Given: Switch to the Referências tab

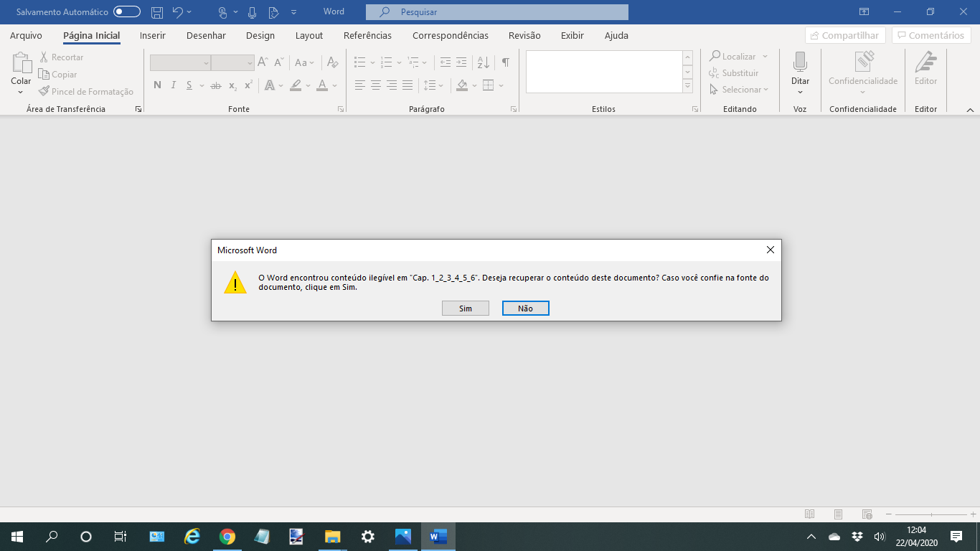Looking at the screenshot, I should pyautogui.click(x=367, y=35).
